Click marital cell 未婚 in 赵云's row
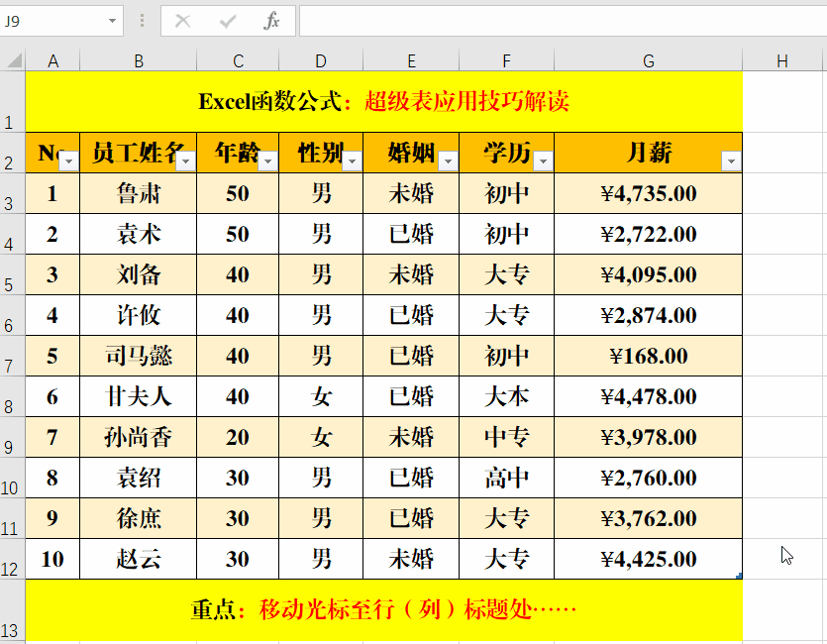827x644 pixels. pyautogui.click(x=411, y=559)
